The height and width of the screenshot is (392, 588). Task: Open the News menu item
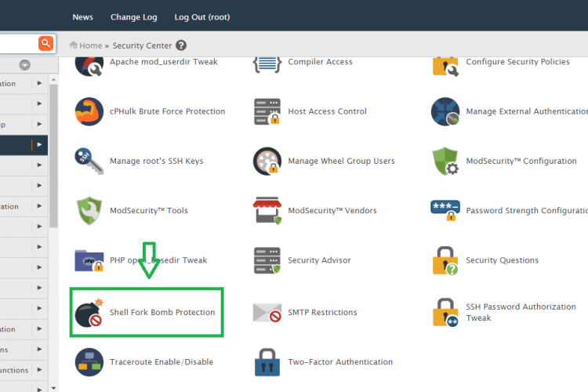click(82, 17)
